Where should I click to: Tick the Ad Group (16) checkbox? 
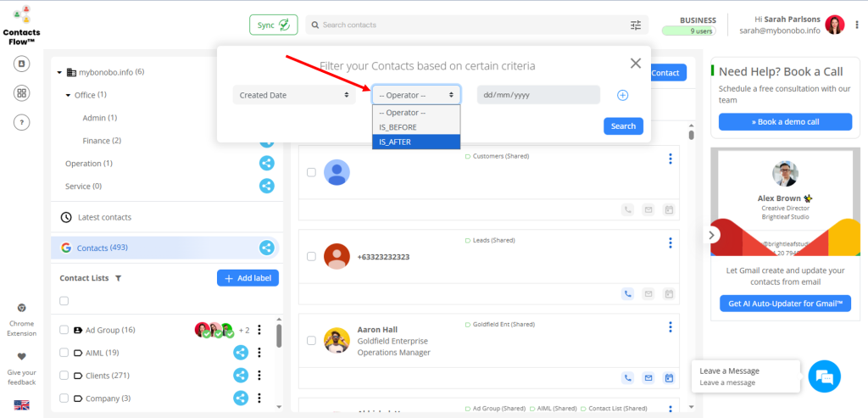click(64, 330)
